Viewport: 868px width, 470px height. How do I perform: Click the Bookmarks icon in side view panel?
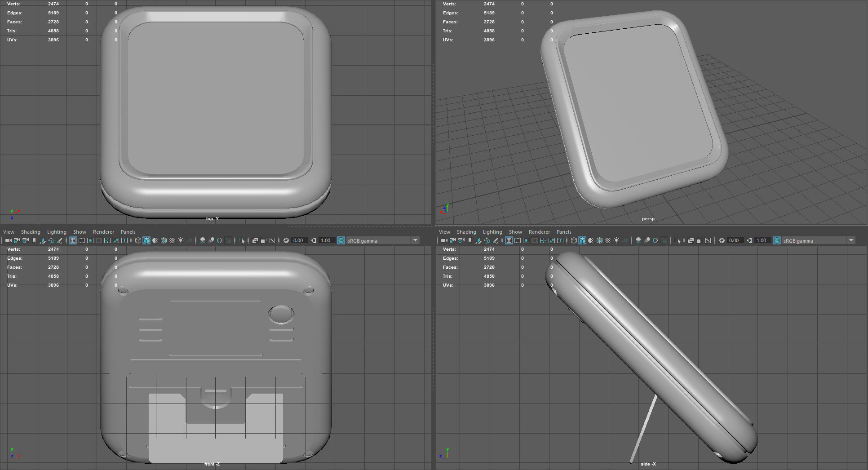pyautogui.click(x=470, y=240)
